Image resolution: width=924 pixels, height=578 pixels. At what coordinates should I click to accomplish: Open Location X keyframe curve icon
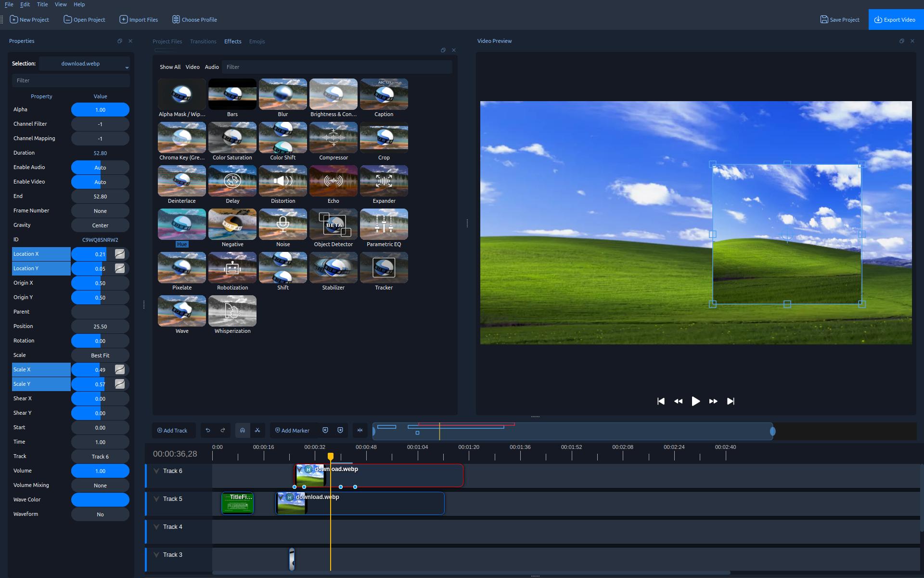tap(120, 254)
